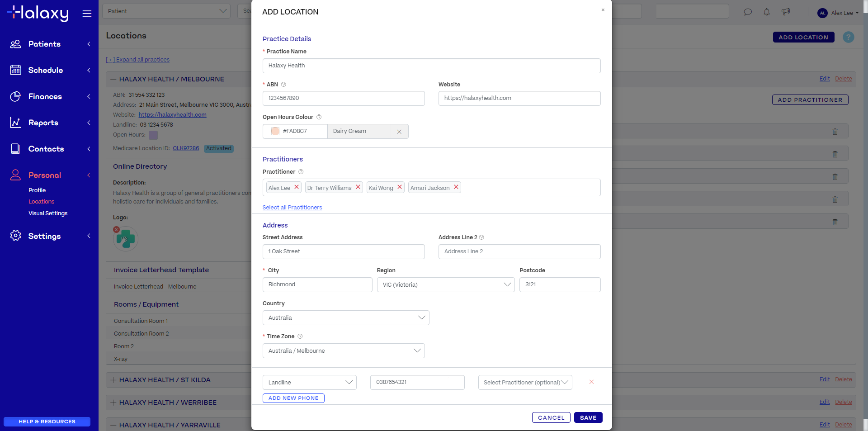Click the megaphone announcements icon
Image resolution: width=868 pixels, height=431 pixels.
pyautogui.click(x=786, y=12)
